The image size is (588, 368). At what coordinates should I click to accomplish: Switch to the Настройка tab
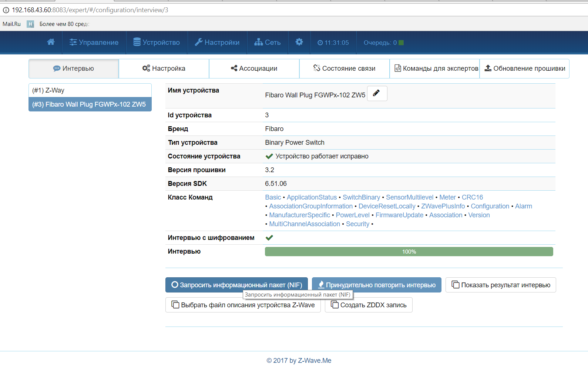(164, 68)
